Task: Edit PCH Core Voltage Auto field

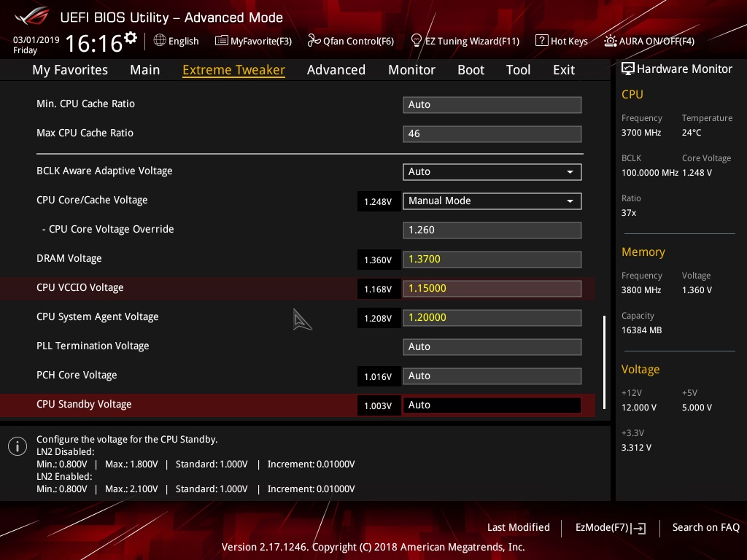Action: (x=492, y=376)
